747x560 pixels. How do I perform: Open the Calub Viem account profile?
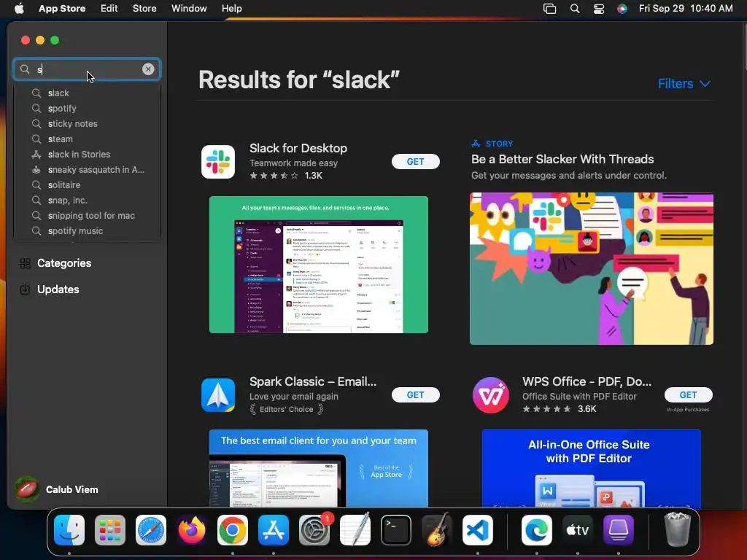click(57, 489)
